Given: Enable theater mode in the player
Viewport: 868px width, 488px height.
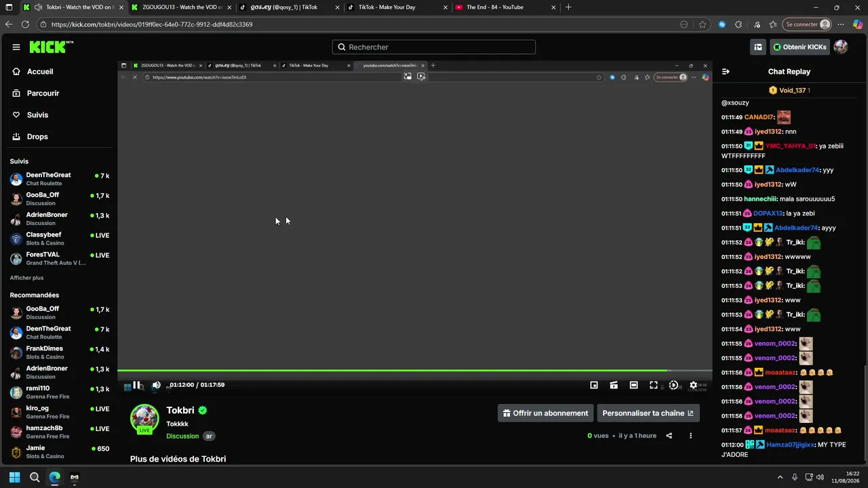Looking at the screenshot, I should pos(633,385).
